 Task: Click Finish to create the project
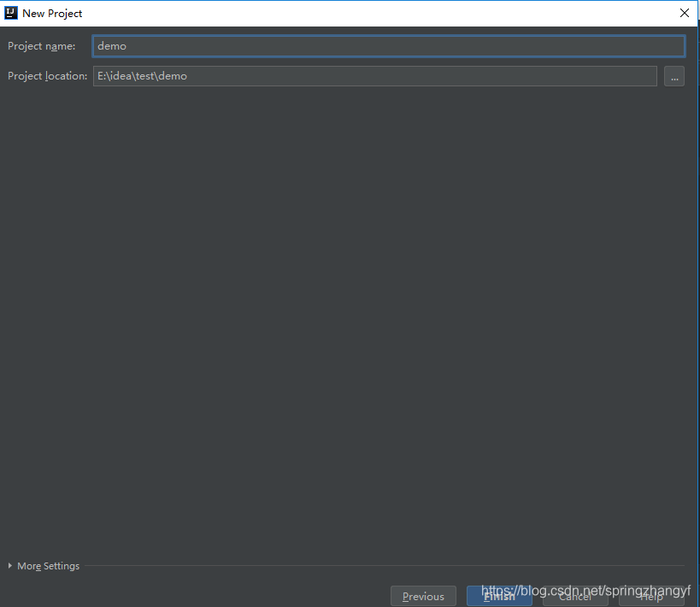[x=499, y=596]
